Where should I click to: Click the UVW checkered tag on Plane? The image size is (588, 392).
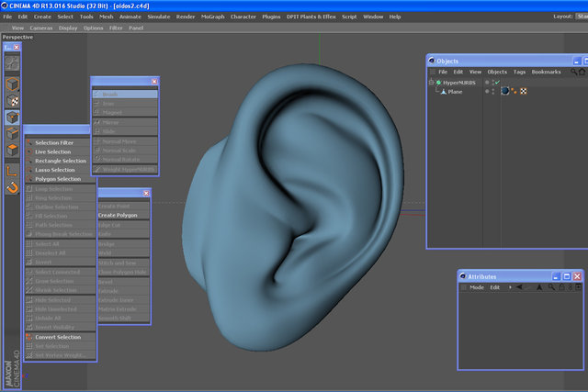pyautogui.click(x=523, y=91)
